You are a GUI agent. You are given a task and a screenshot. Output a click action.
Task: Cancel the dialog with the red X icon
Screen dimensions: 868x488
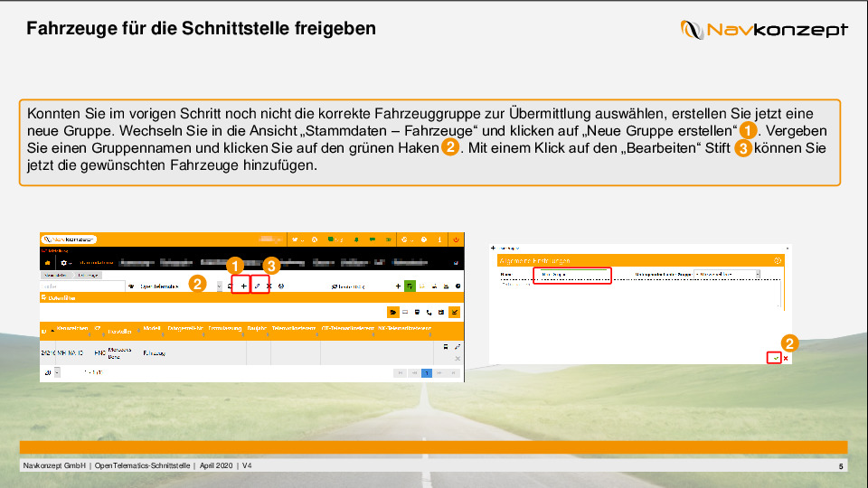coord(786,359)
